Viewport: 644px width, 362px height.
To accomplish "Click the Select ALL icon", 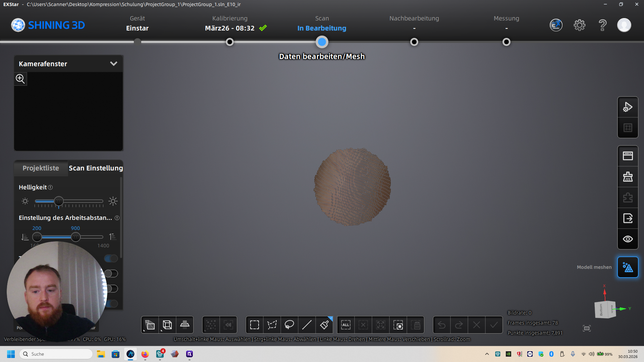I will click(346, 325).
